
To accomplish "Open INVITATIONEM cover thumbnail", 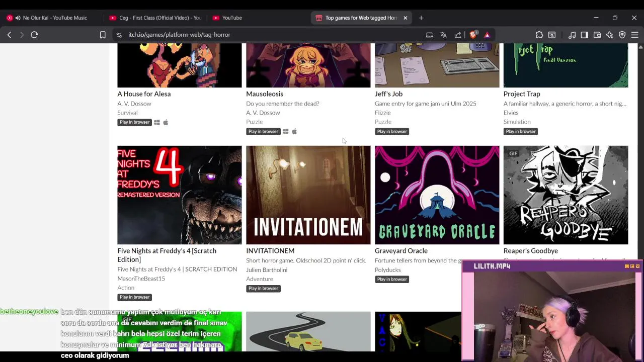I will (x=308, y=195).
